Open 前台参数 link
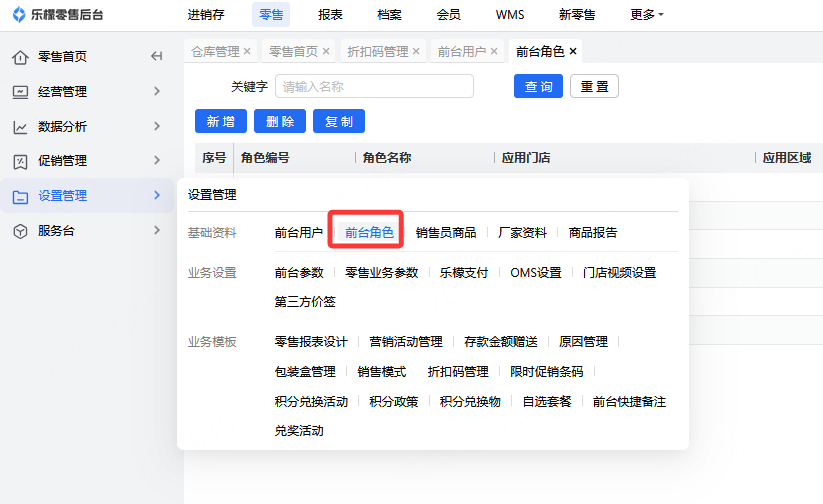The height and width of the screenshot is (504, 823). tap(299, 272)
